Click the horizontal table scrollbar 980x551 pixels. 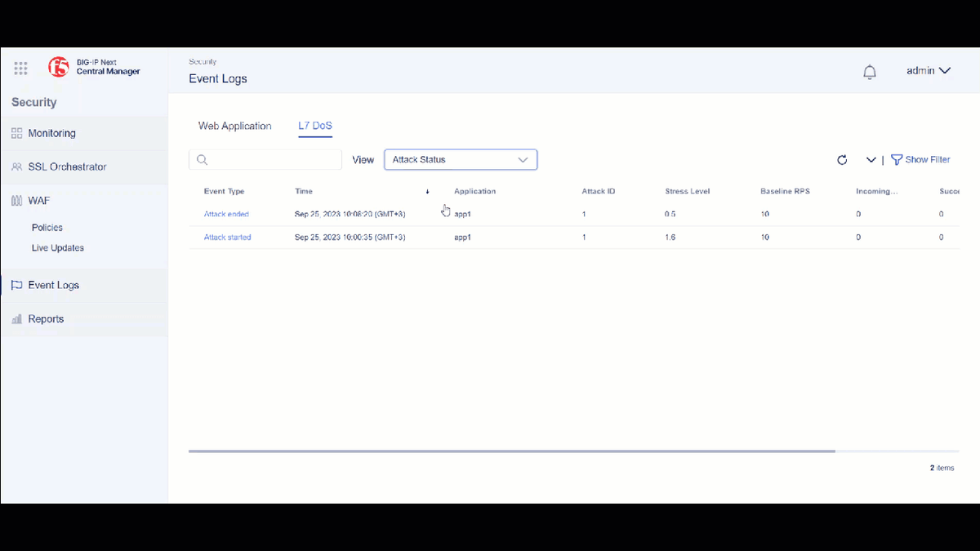[511, 451]
